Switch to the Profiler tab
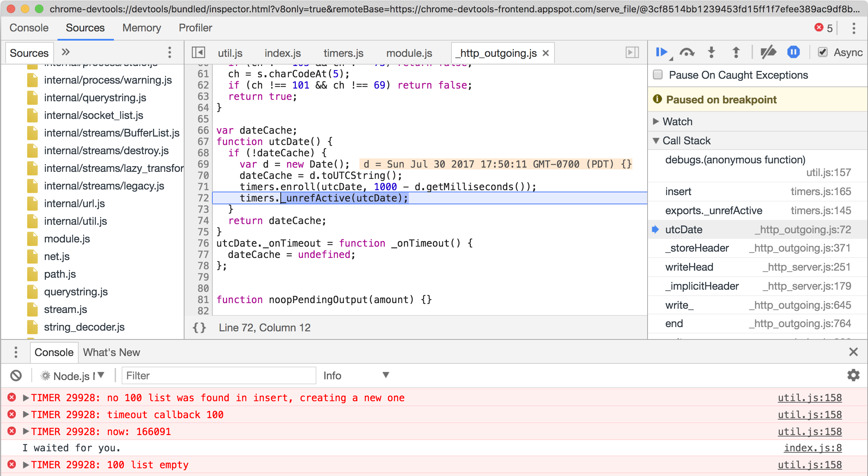Viewport: 868px width, 476px height. point(195,28)
